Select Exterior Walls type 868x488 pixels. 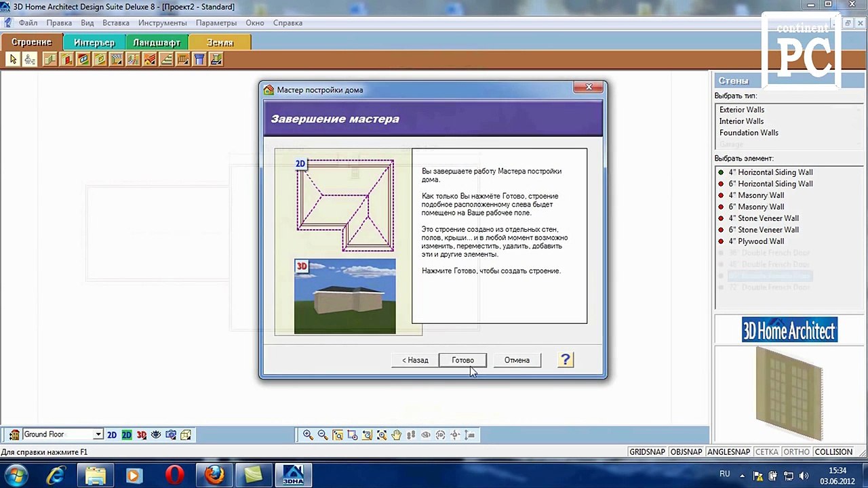742,110
